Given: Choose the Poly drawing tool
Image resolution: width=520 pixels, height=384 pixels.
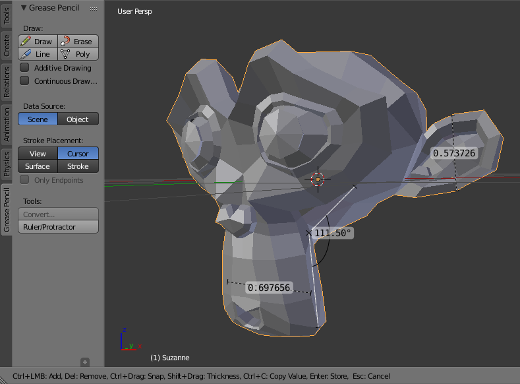Looking at the screenshot, I should [x=78, y=54].
